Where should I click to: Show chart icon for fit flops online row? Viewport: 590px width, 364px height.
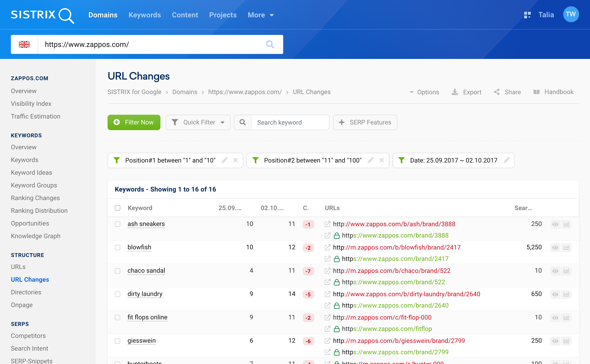coord(566,318)
